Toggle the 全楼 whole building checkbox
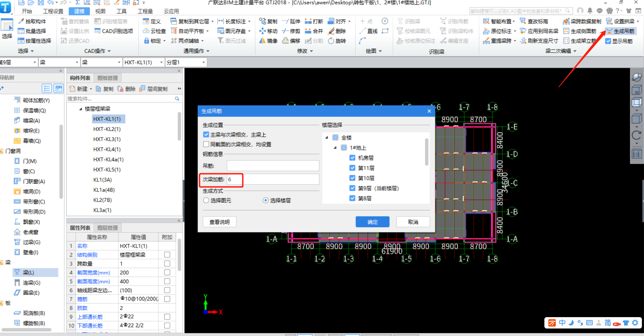Viewport: 644px width, 336px height. (336, 137)
